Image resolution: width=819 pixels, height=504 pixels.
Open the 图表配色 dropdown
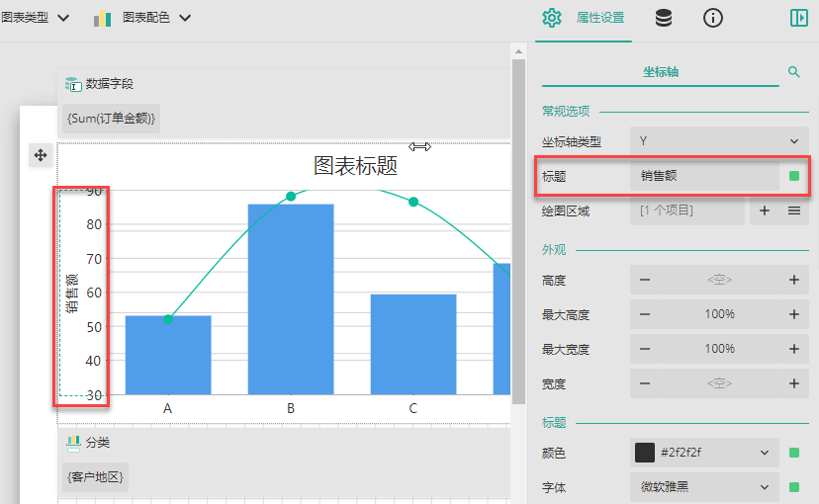coord(156,18)
